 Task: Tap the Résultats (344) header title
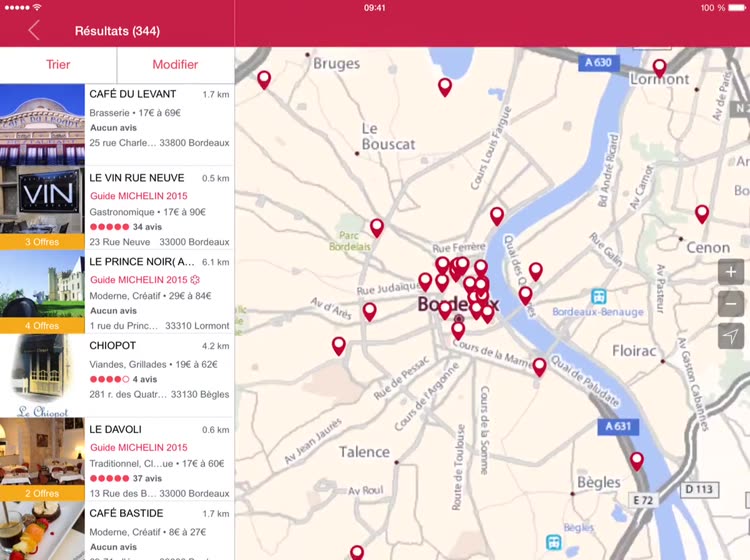coord(117,31)
